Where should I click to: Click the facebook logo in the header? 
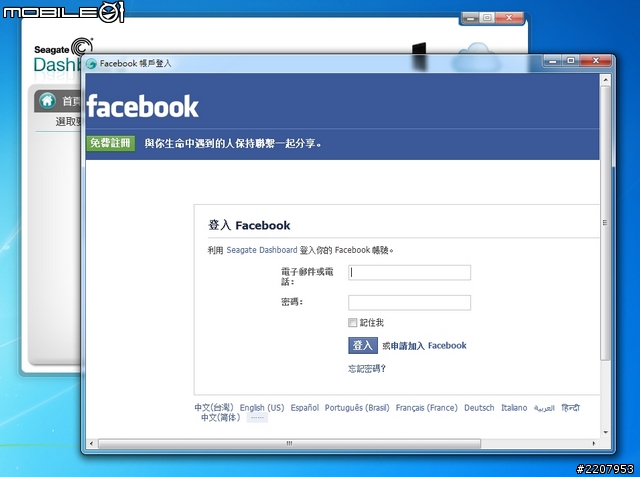pyautogui.click(x=142, y=106)
